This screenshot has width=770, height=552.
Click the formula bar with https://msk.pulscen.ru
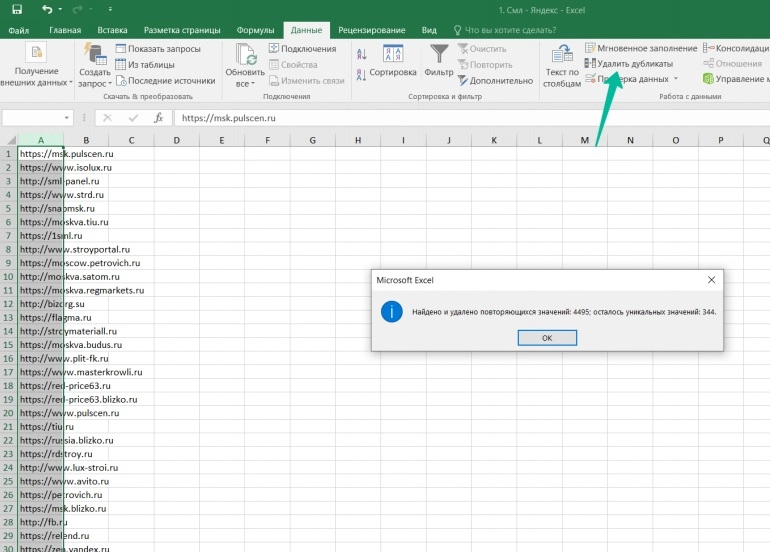[x=471, y=118]
